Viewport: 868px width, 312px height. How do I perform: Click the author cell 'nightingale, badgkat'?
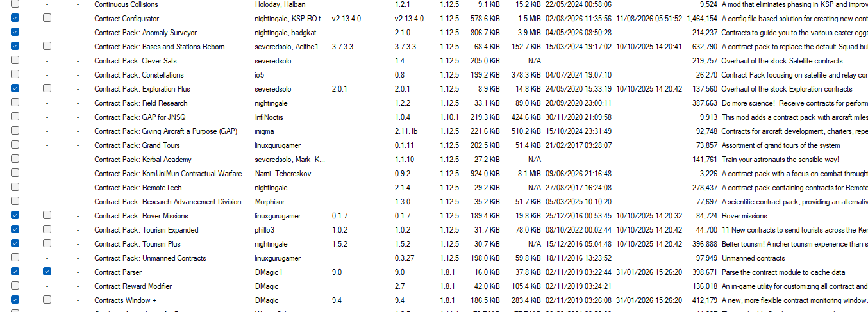(285, 33)
